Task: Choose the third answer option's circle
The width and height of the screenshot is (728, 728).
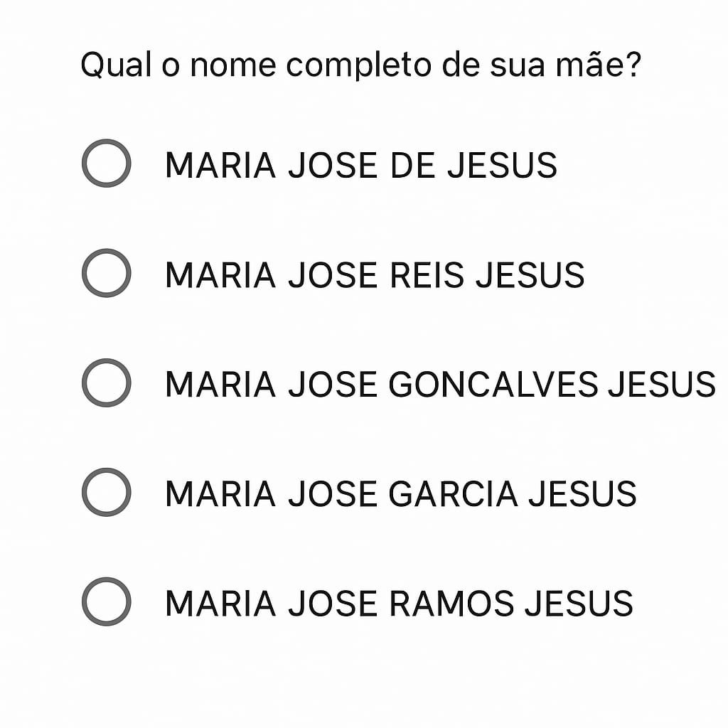Action: click(106, 382)
